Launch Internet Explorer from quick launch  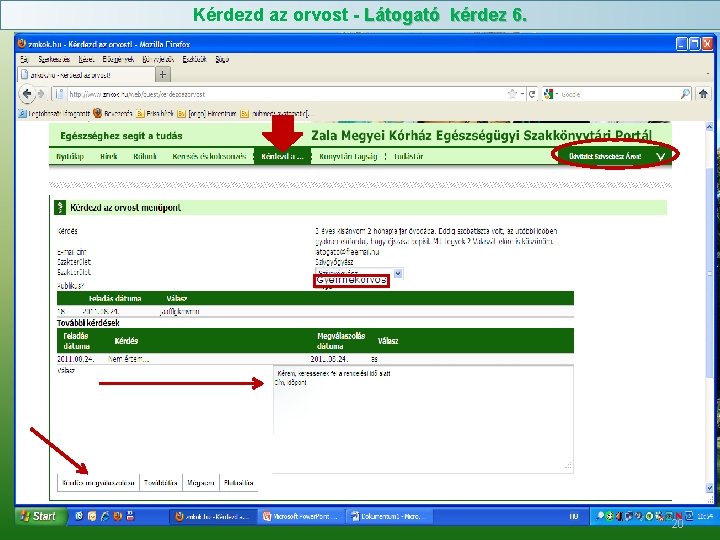(x=105, y=516)
